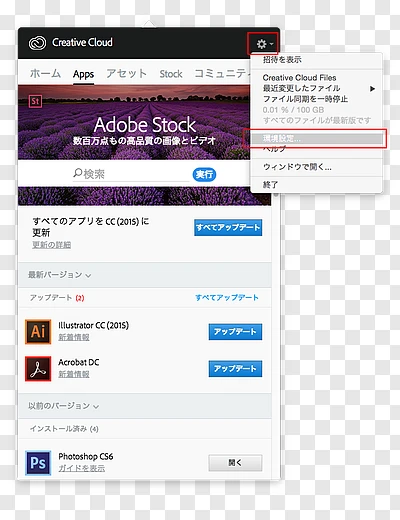Click the blue すべてアップデート button
This screenshot has height=520, width=400.
tap(228, 228)
